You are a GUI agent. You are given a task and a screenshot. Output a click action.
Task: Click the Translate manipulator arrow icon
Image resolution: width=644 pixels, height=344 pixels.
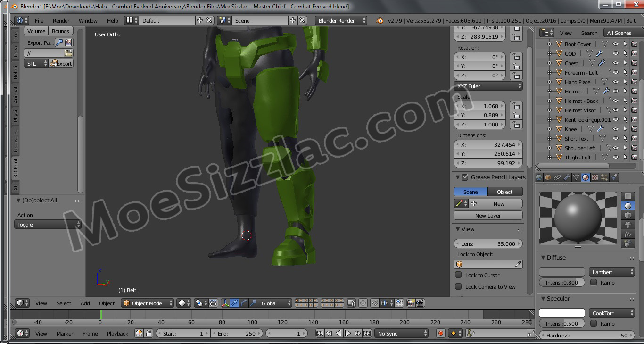[x=235, y=303]
